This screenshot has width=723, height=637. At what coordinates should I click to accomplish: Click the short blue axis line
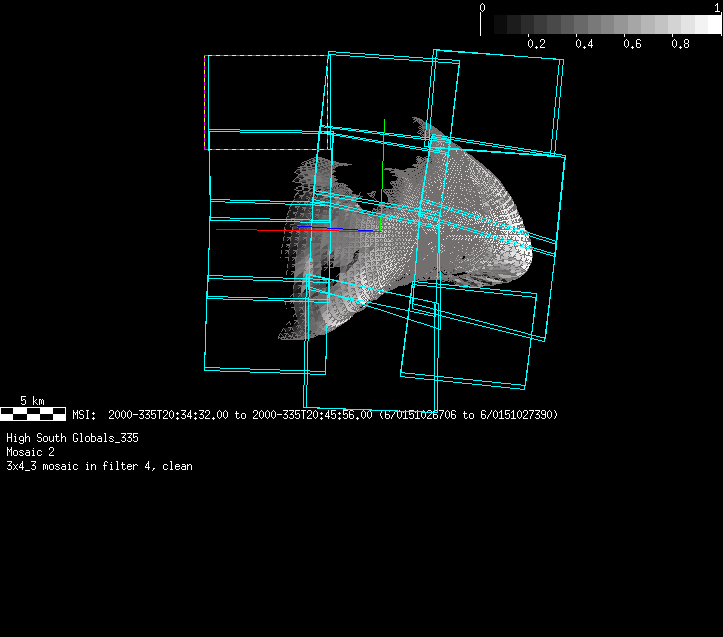(x=355, y=230)
